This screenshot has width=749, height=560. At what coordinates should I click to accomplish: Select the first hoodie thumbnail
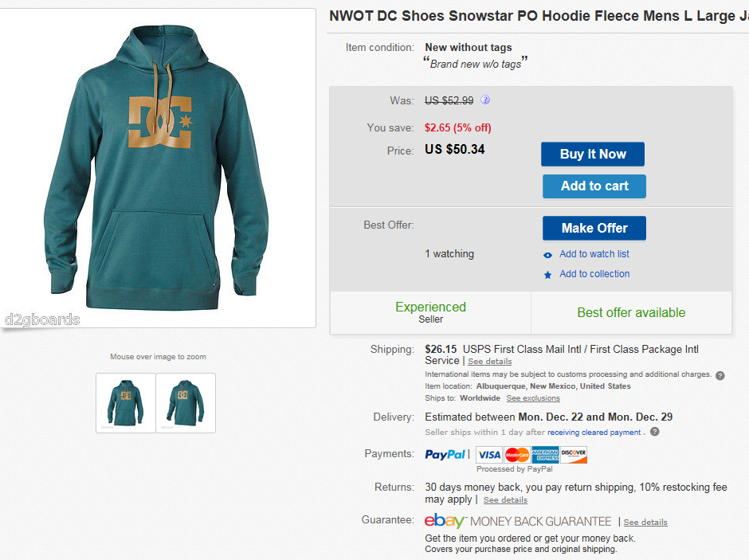click(x=126, y=403)
